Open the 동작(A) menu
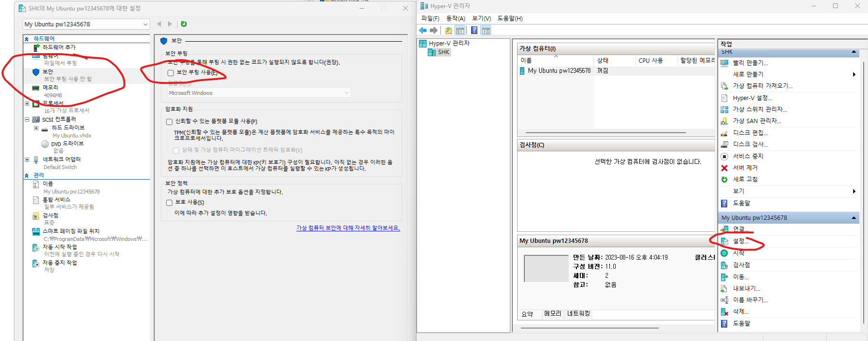This screenshot has width=868, height=341. click(x=455, y=18)
